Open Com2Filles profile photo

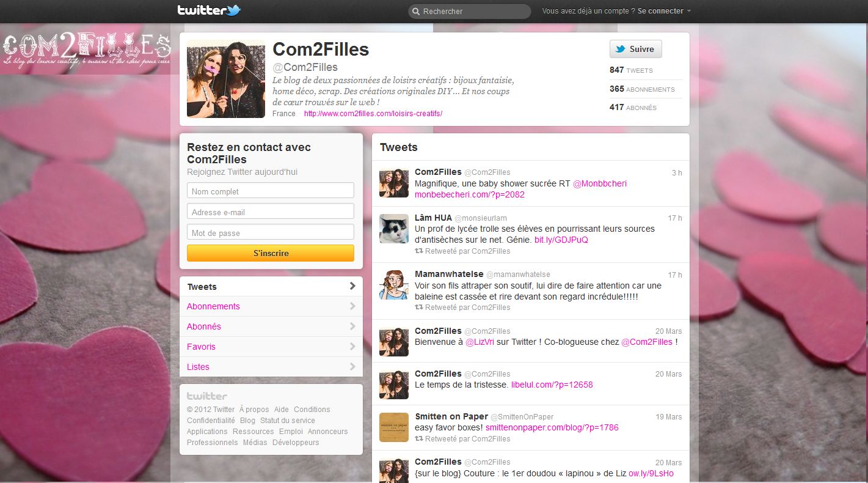point(226,79)
